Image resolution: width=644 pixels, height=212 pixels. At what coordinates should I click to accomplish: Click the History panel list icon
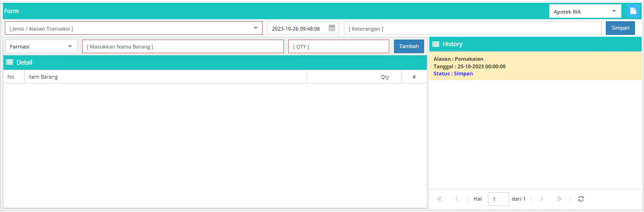436,44
